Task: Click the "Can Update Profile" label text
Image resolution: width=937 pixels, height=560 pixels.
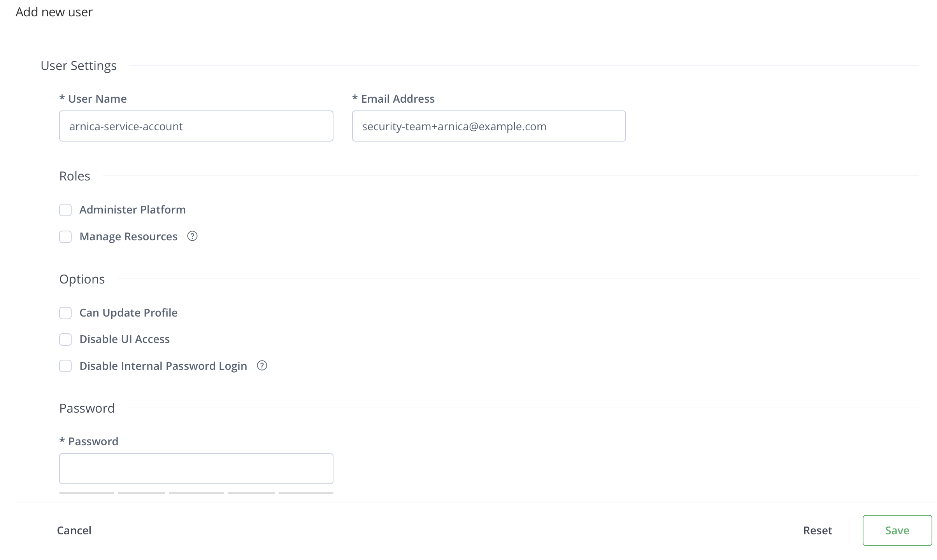Action: (128, 313)
